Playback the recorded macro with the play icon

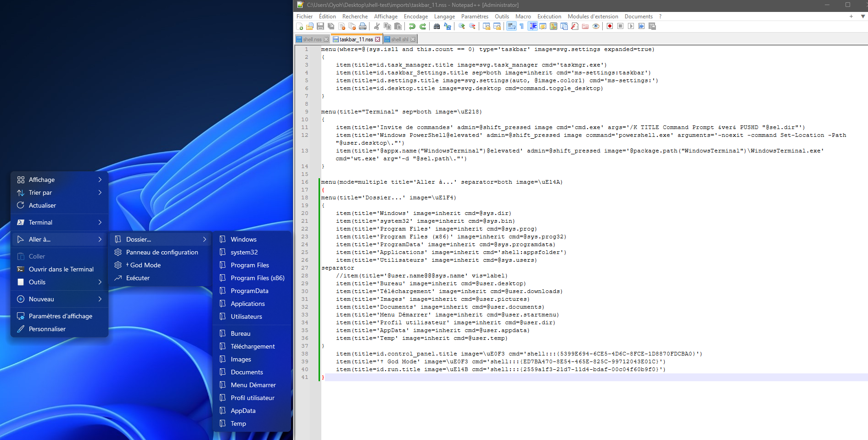pos(630,26)
